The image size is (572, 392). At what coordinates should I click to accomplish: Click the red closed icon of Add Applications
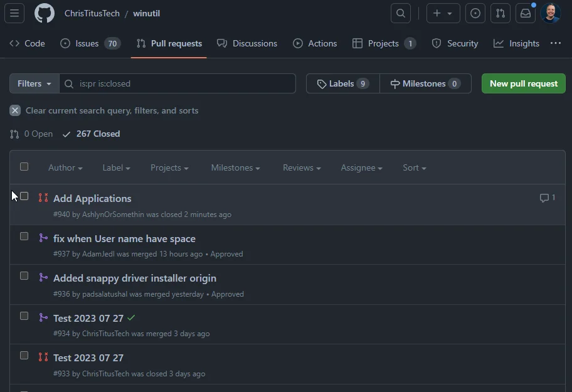click(x=43, y=198)
